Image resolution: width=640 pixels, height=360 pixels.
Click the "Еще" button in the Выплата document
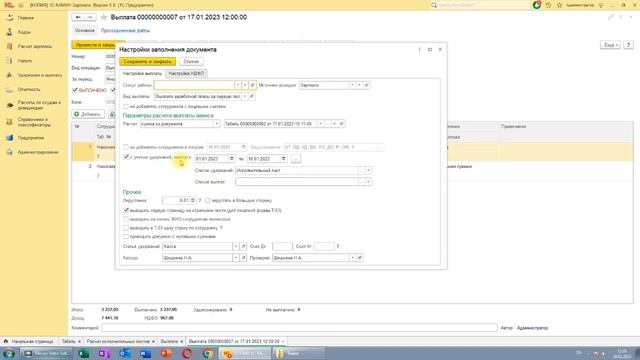coord(611,45)
